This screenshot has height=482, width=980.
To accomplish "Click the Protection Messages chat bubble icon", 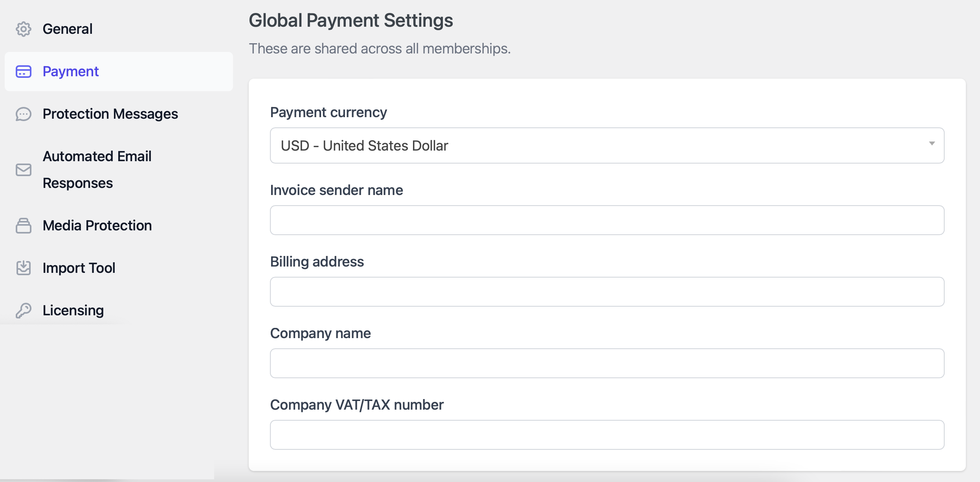I will [24, 114].
